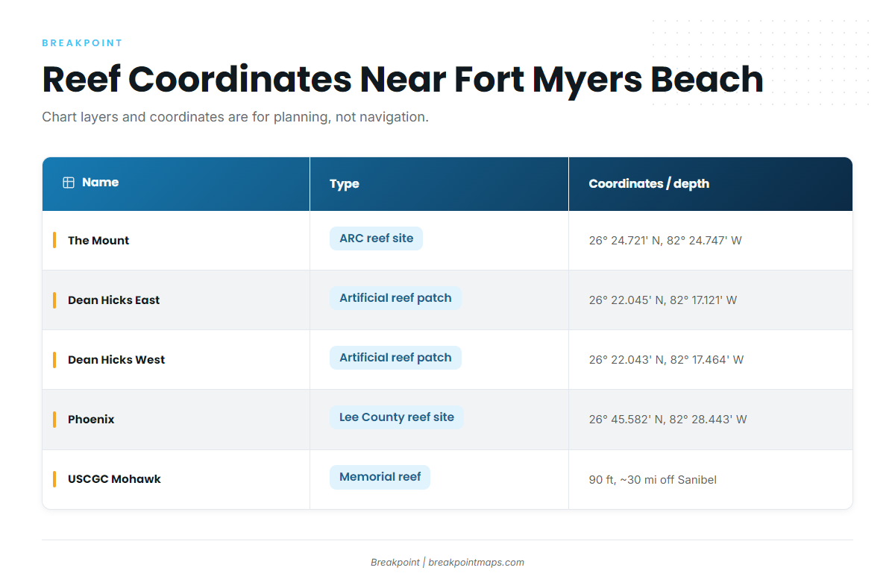
Task: Click the table icon beside Name header
Action: [x=69, y=183]
